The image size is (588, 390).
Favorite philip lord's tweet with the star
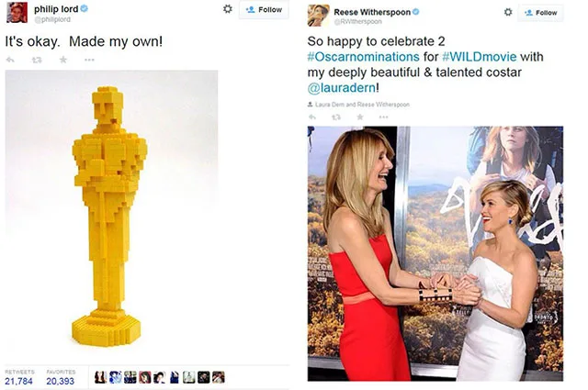pos(63,60)
